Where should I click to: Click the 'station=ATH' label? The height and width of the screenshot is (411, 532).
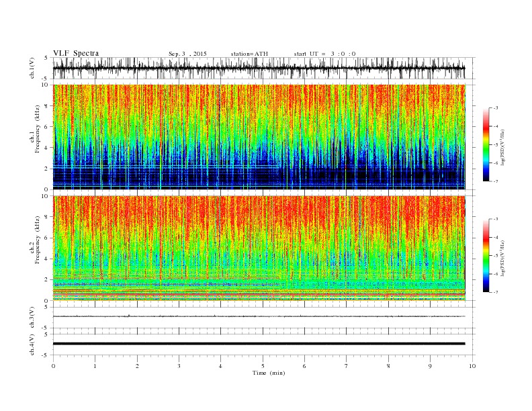249,54
